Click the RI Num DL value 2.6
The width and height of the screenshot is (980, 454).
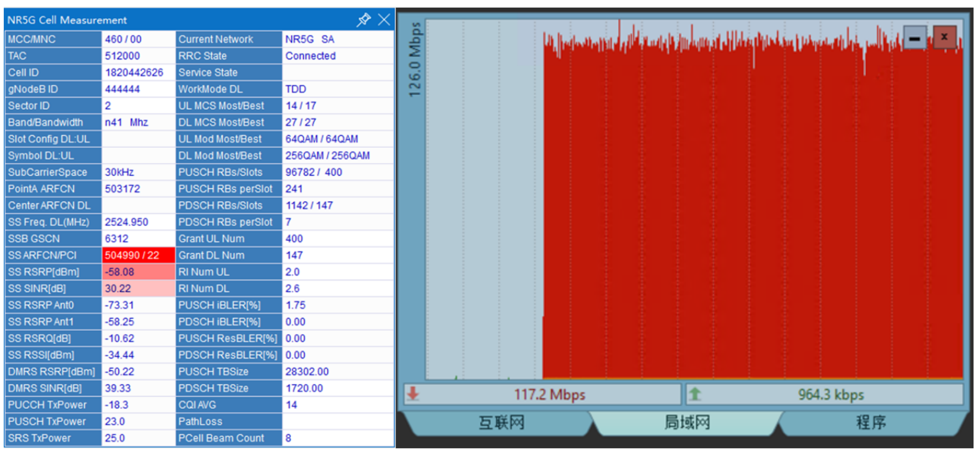(x=292, y=288)
